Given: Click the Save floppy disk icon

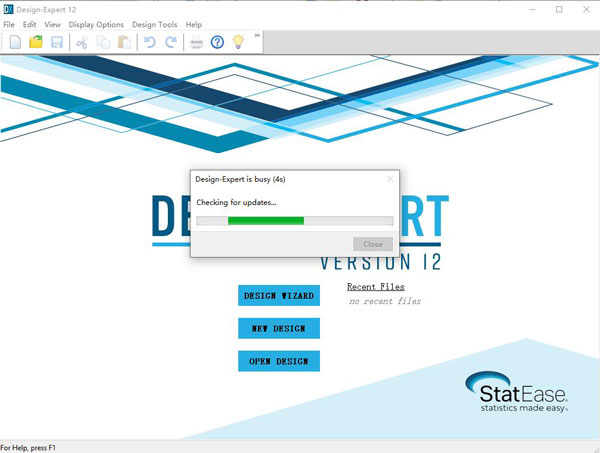Looking at the screenshot, I should 57,42.
